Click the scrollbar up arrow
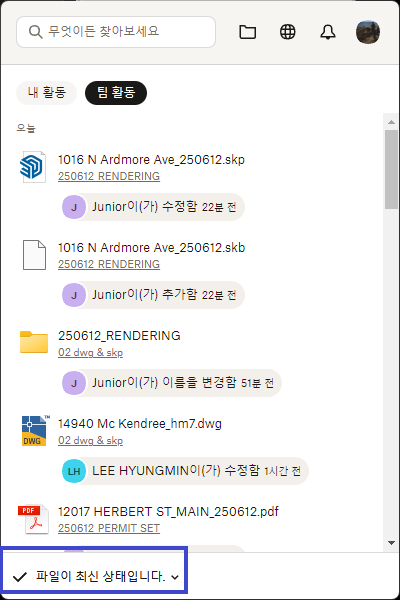 point(391,122)
